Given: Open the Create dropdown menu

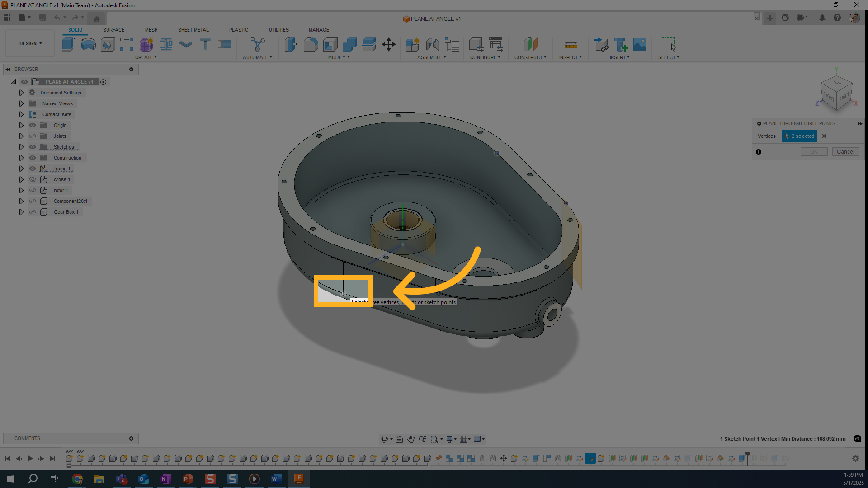Looking at the screenshot, I should coord(146,57).
